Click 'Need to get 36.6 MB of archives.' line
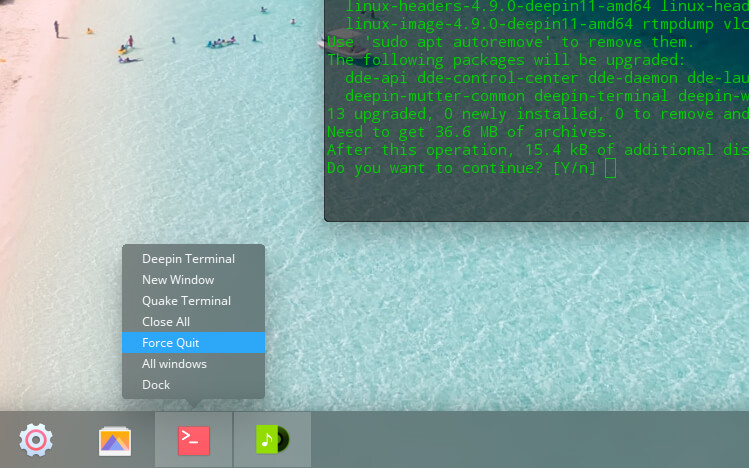The height and width of the screenshot is (468, 749). tap(470, 132)
